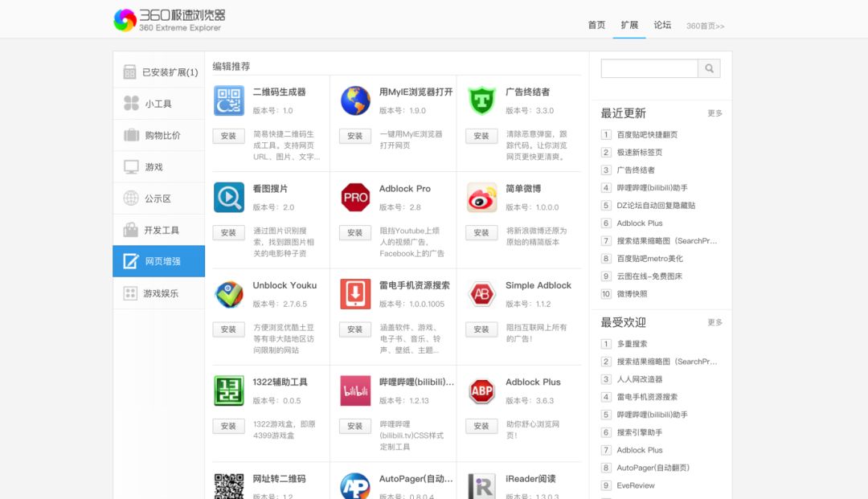Select the 小工具 category label
This screenshot has height=499, width=868.
158,104
